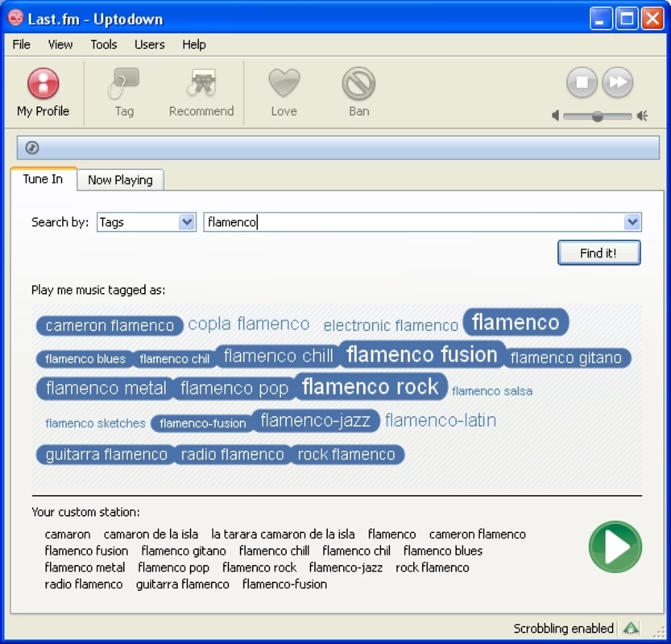Open the File menu
Viewport: 671px width, 644px height.
click(22, 44)
